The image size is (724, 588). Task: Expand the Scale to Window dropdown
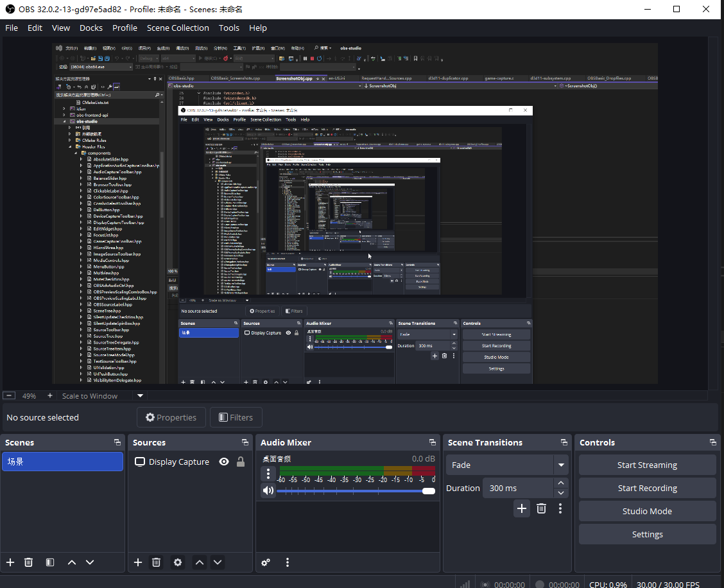[139, 396]
